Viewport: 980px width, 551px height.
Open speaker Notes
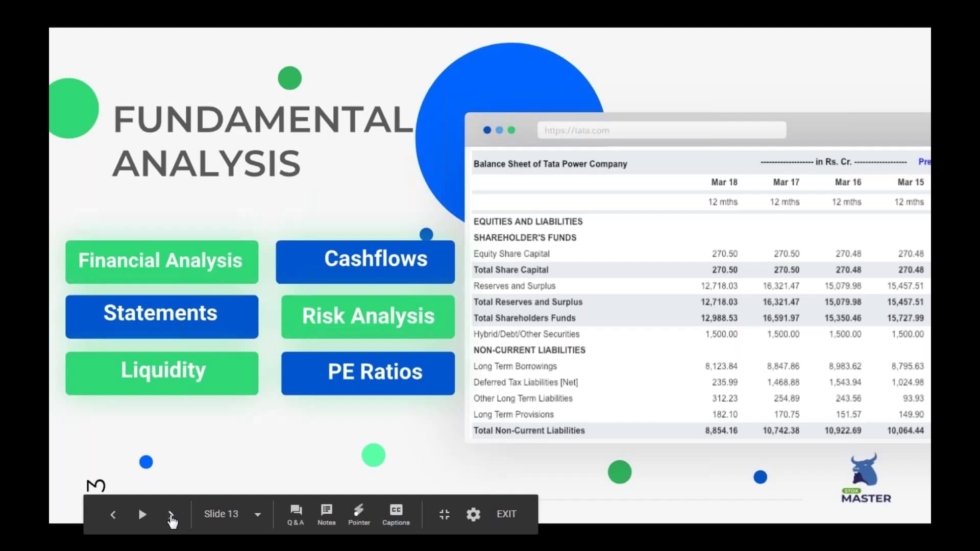point(326,514)
